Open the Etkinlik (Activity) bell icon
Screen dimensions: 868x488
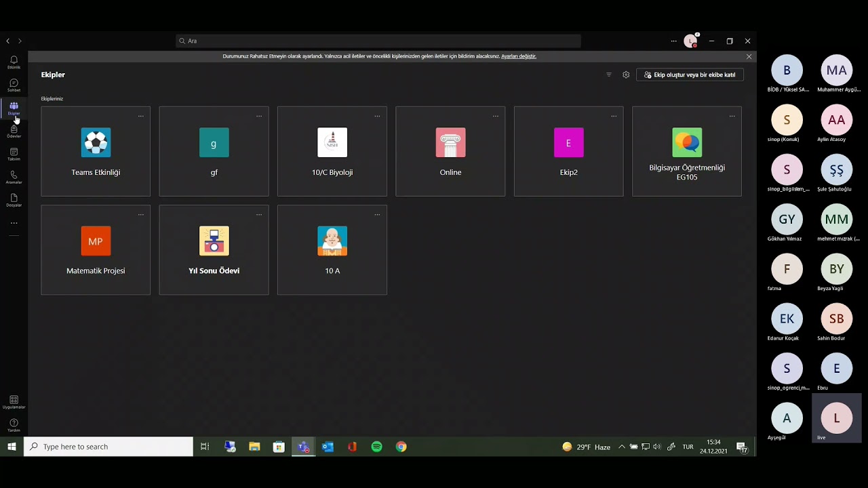pos(14,60)
